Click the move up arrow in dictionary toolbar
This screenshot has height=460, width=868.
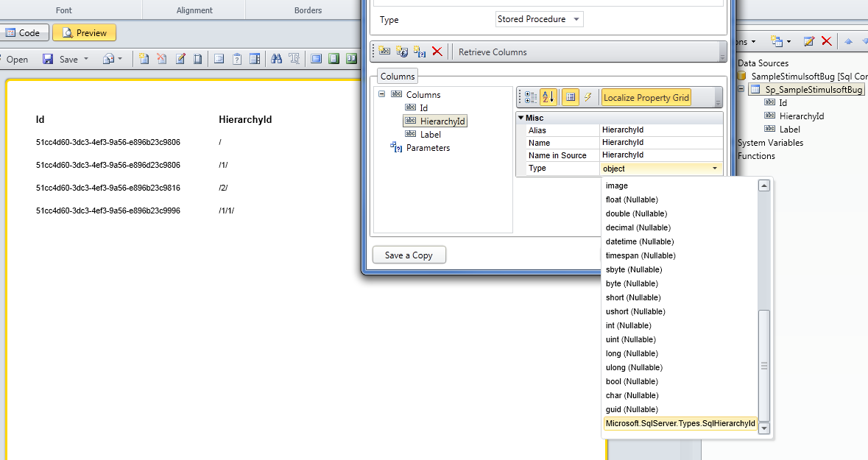pyautogui.click(x=848, y=41)
